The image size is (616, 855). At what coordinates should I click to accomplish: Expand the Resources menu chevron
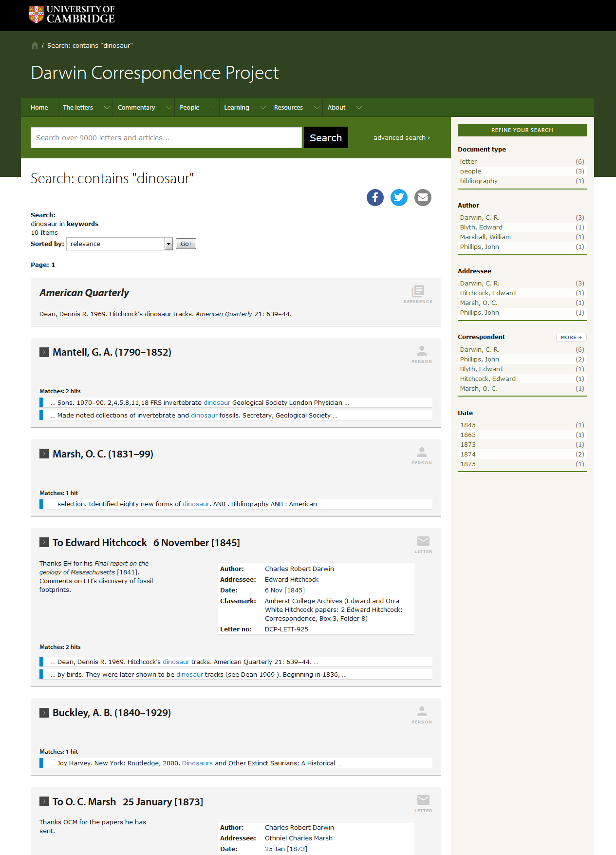[317, 107]
